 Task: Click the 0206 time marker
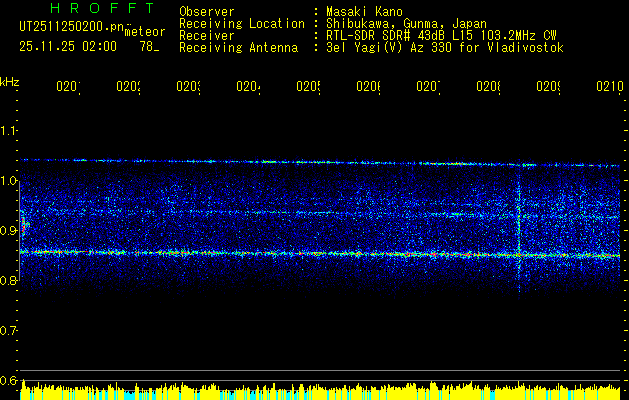(369, 86)
